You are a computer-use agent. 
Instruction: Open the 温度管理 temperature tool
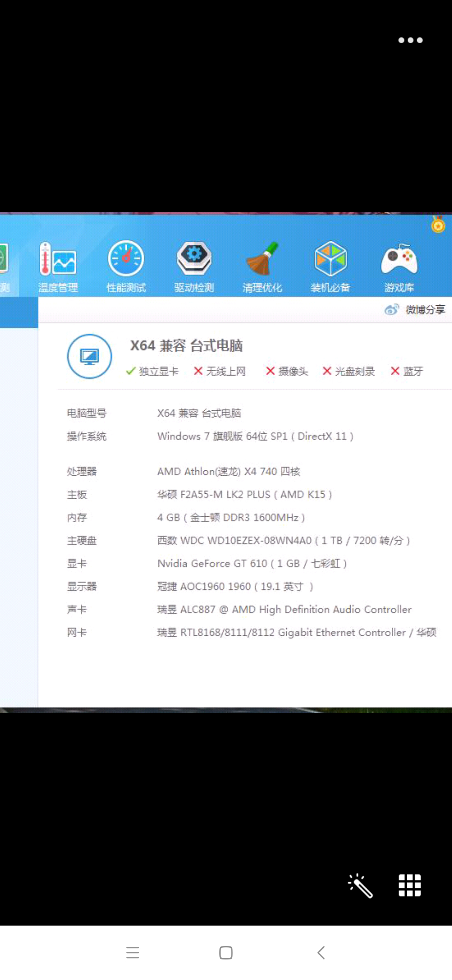[x=58, y=266]
